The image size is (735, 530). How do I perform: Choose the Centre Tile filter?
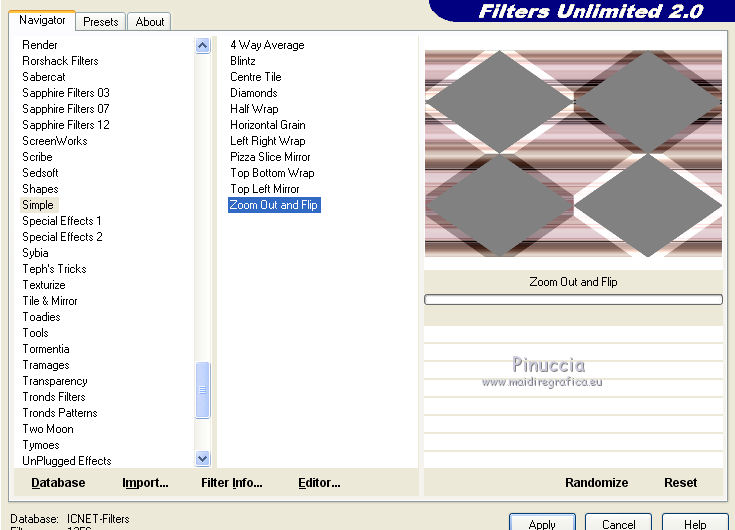[x=255, y=77]
